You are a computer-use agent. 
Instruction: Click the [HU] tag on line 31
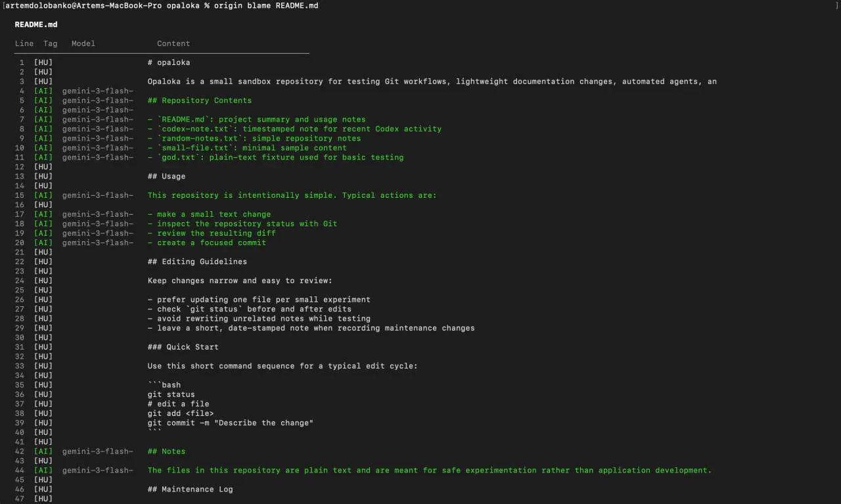[43, 347]
